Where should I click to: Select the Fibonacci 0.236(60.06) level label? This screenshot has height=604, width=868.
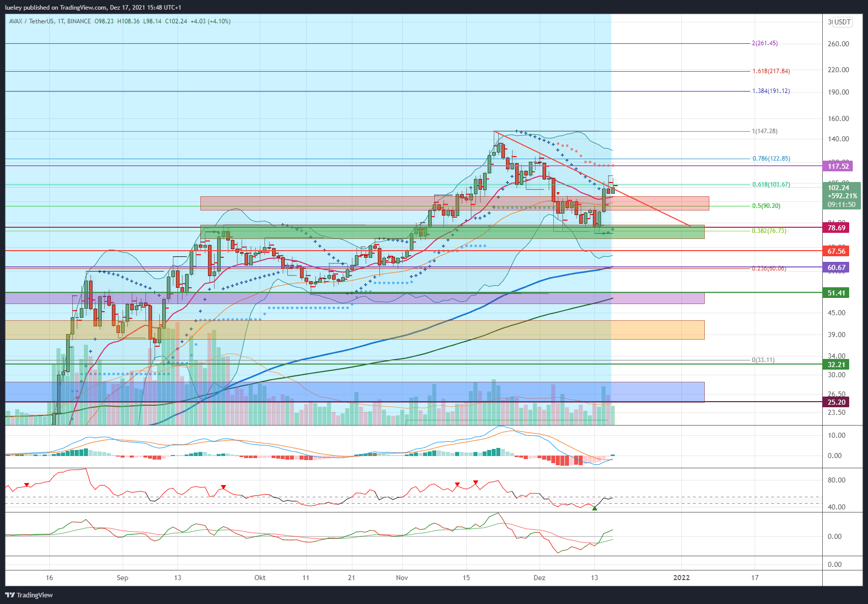click(x=769, y=268)
